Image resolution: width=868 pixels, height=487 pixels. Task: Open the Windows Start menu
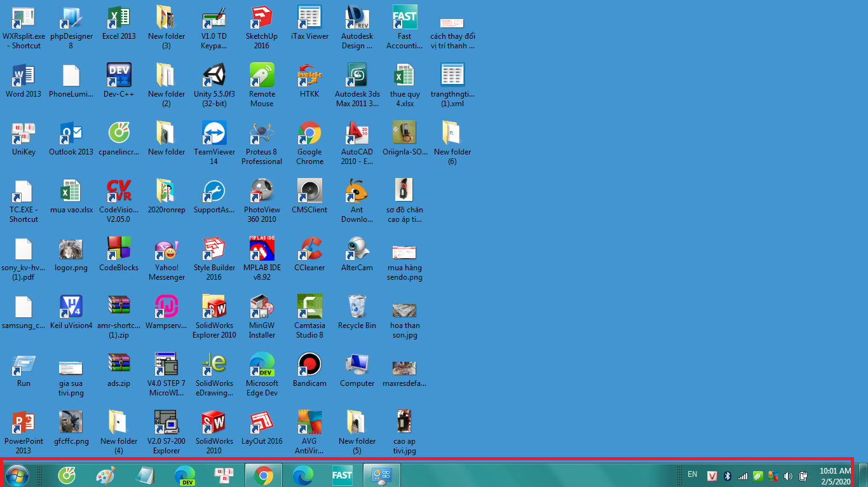point(17,474)
